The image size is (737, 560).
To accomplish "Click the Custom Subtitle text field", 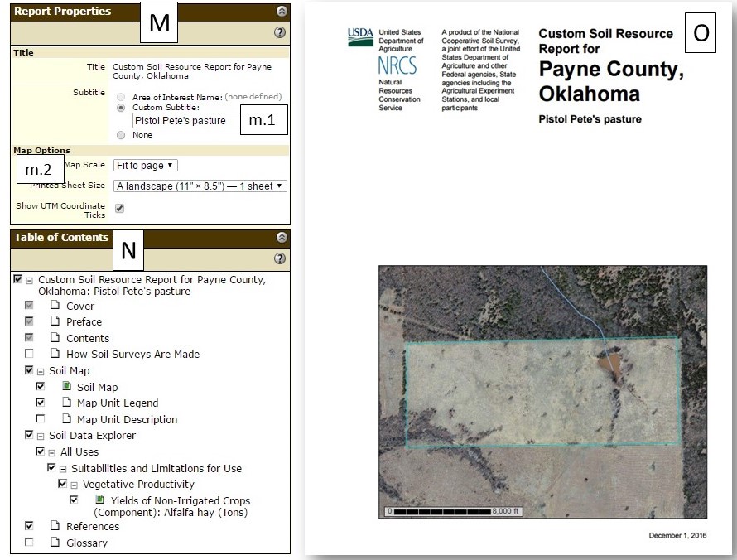I will [x=184, y=121].
